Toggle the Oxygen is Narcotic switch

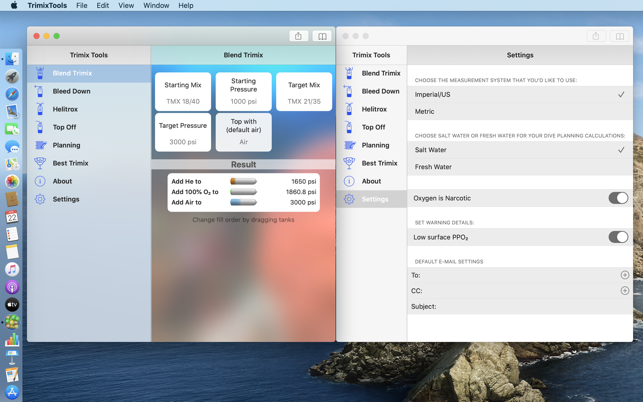pyautogui.click(x=618, y=198)
